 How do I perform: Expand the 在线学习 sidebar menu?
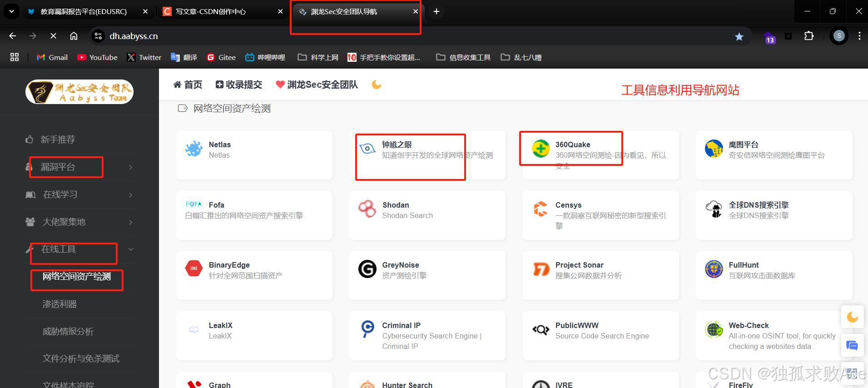[79, 194]
